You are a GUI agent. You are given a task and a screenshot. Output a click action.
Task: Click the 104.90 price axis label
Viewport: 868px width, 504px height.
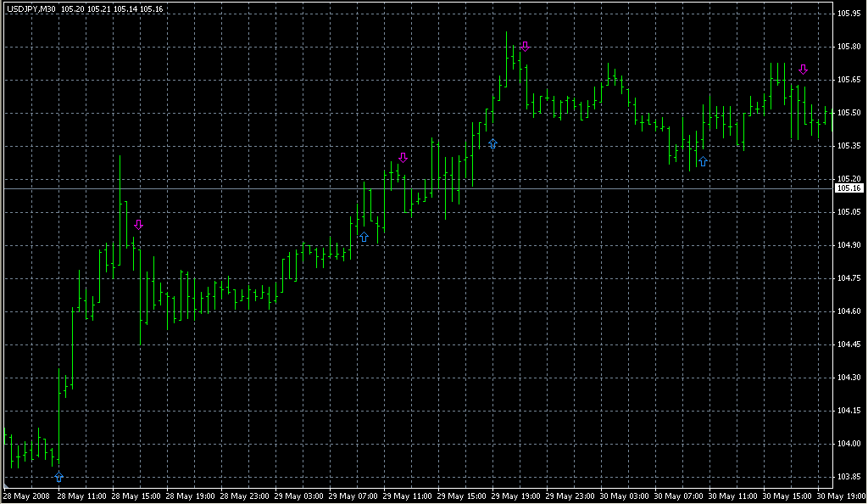tap(849, 245)
